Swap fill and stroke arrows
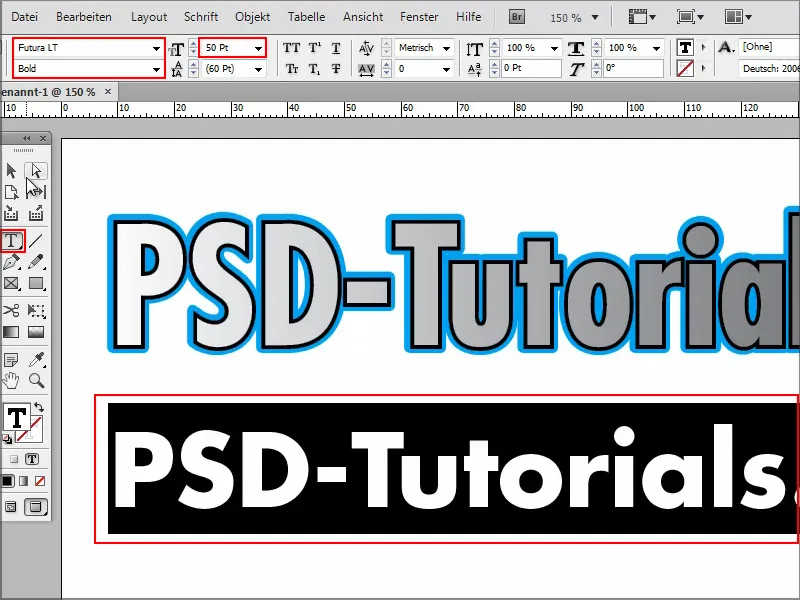This screenshot has height=600, width=800. [x=39, y=408]
